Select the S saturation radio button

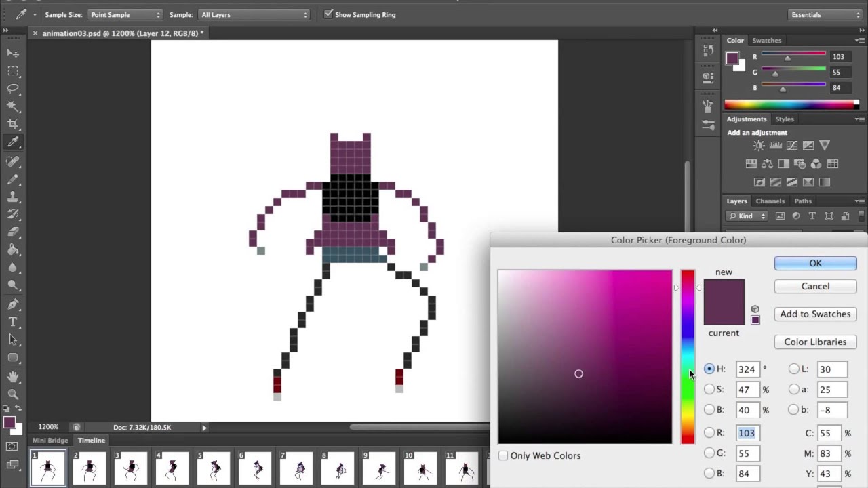pyautogui.click(x=709, y=389)
